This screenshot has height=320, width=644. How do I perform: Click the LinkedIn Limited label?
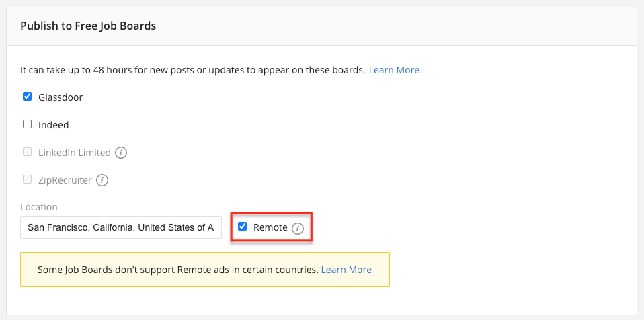point(75,153)
